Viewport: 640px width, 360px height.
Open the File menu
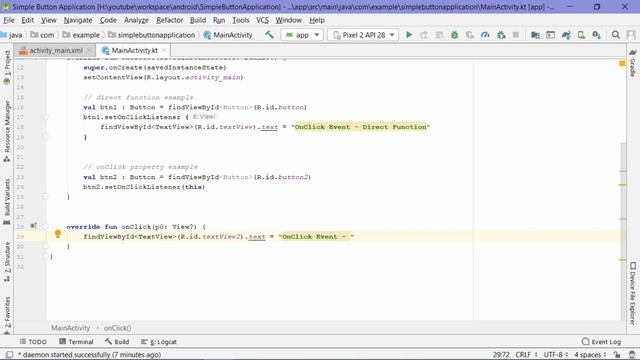pyautogui.click(x=9, y=20)
